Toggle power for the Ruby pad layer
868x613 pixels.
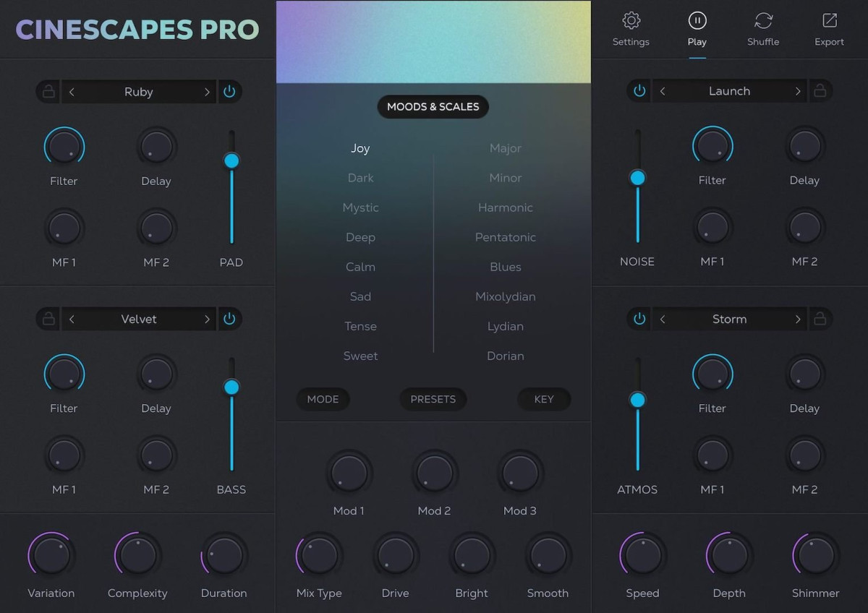[229, 92]
